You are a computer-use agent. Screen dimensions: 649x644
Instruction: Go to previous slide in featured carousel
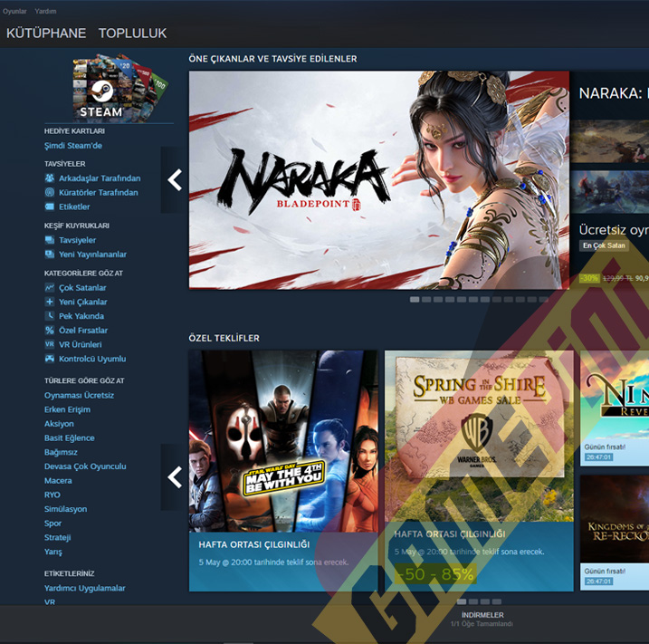pos(175,180)
